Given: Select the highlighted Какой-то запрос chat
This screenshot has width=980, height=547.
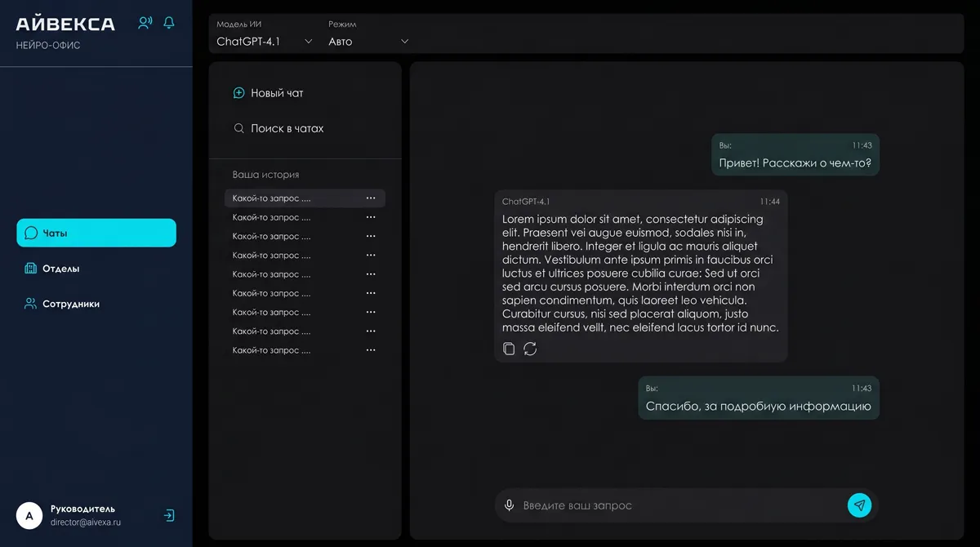Looking at the screenshot, I should click(305, 198).
